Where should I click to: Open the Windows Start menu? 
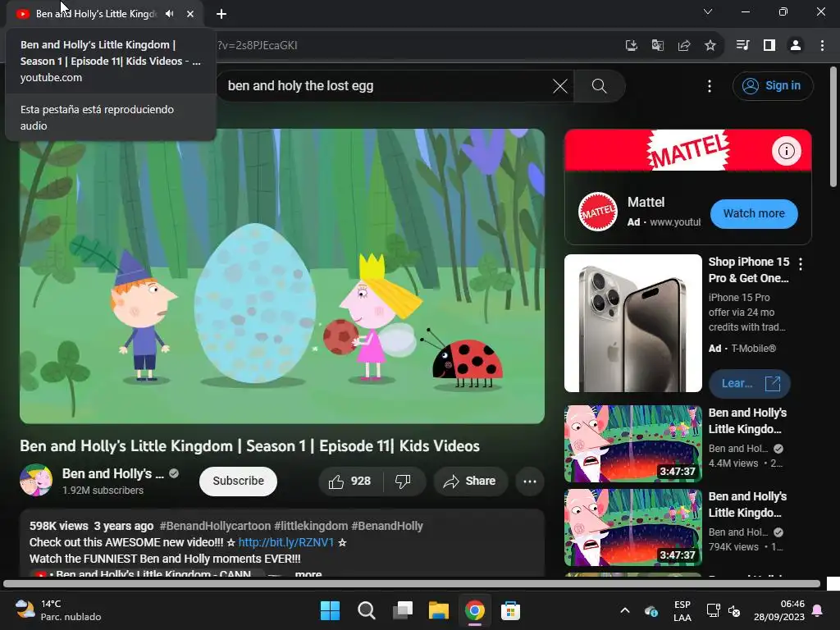pos(330,610)
